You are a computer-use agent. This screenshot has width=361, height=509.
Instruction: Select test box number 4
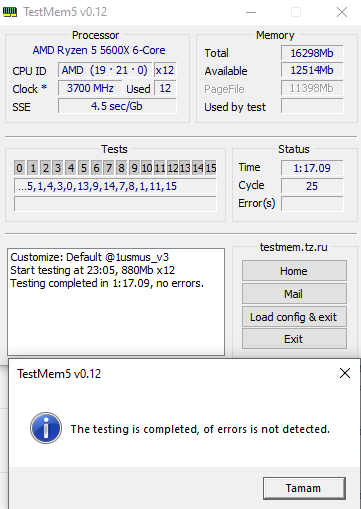71,168
